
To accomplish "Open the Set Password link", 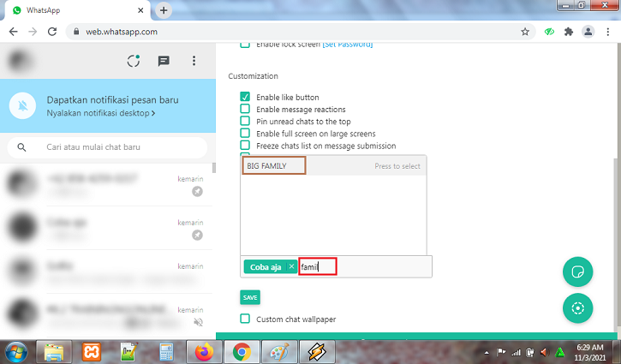I will tap(348, 45).
